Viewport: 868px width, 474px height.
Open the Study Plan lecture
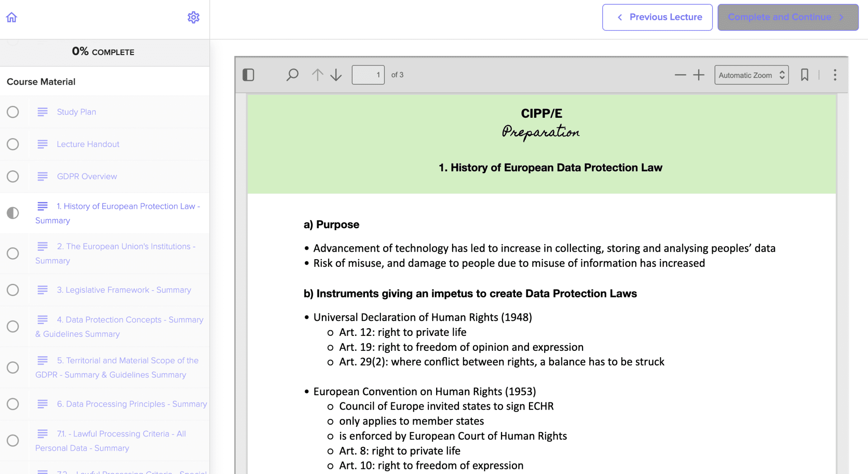coord(76,112)
